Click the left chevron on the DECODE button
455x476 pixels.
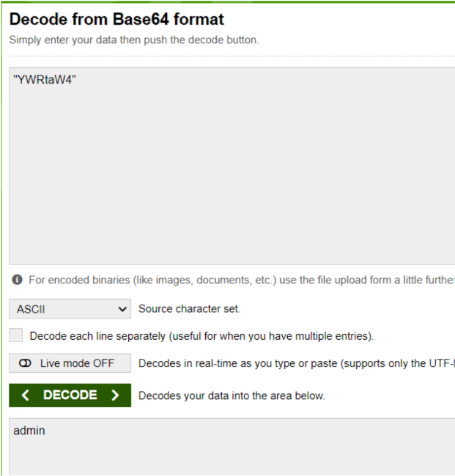pyautogui.click(x=26, y=395)
